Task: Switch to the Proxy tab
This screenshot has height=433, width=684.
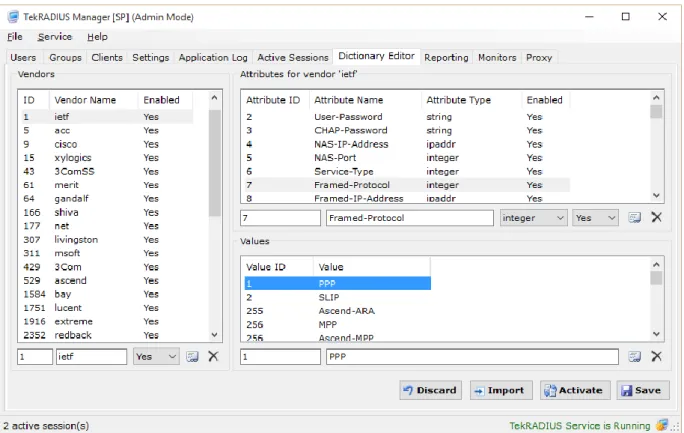Action: click(539, 58)
